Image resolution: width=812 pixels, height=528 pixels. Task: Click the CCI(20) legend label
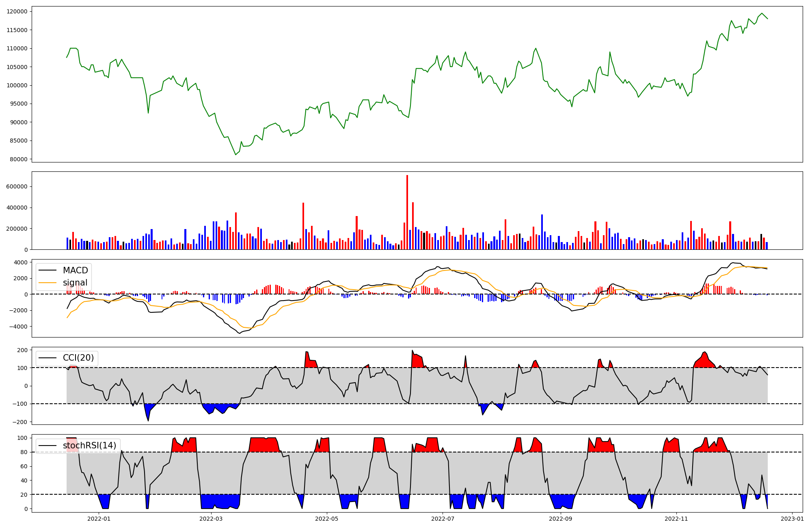(78, 358)
